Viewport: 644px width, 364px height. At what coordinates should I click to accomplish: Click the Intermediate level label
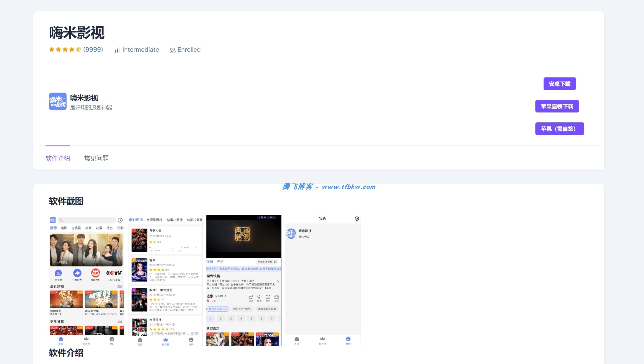pos(141,50)
